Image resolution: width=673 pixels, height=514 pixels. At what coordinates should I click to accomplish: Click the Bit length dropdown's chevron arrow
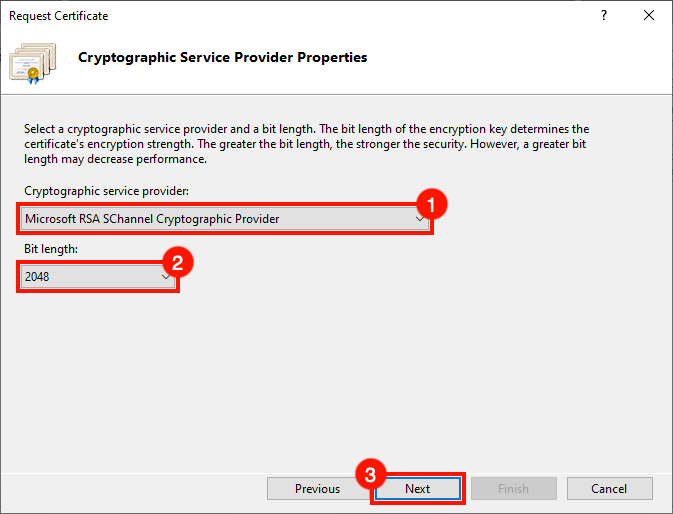pyautogui.click(x=166, y=277)
